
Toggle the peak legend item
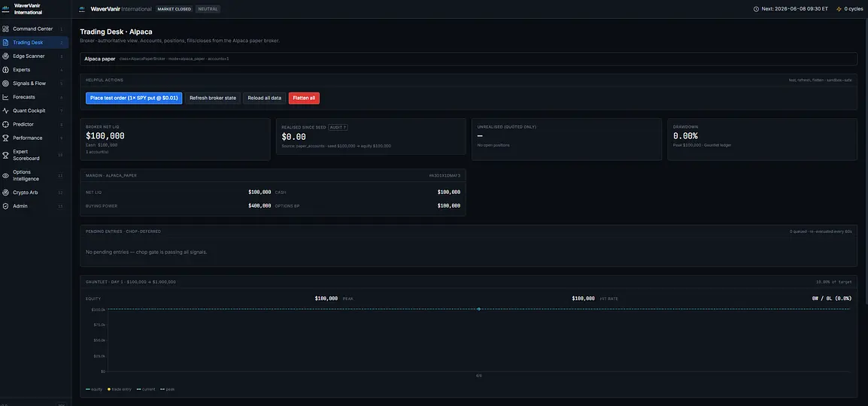pyautogui.click(x=167, y=389)
